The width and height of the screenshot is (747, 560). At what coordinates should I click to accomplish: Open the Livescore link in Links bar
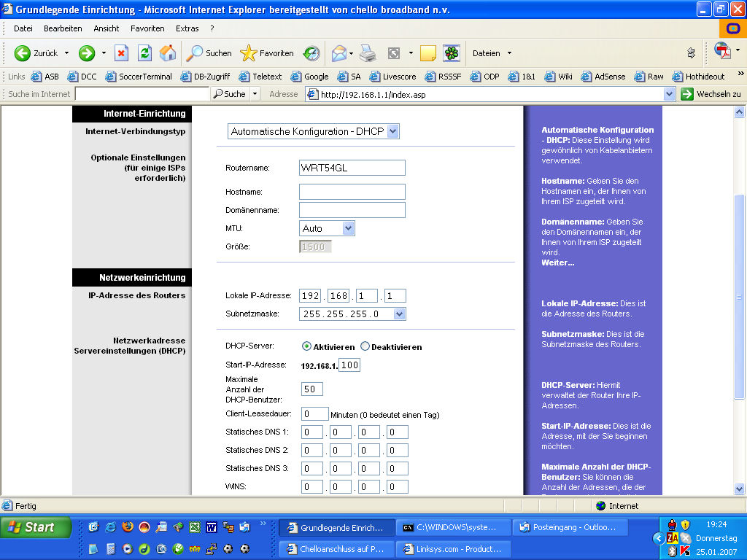(393, 76)
